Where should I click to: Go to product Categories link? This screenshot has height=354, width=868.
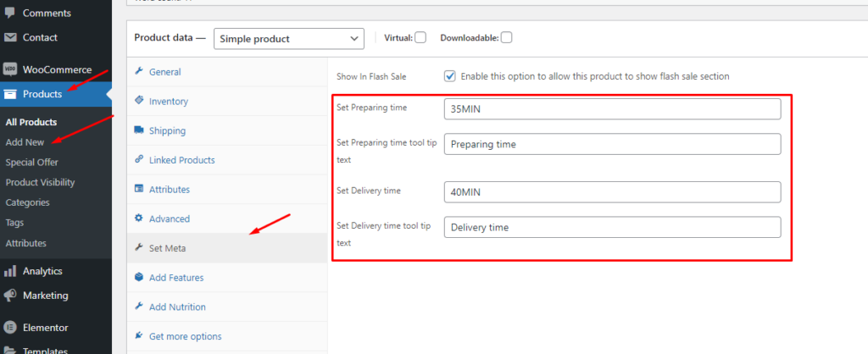[27, 203]
